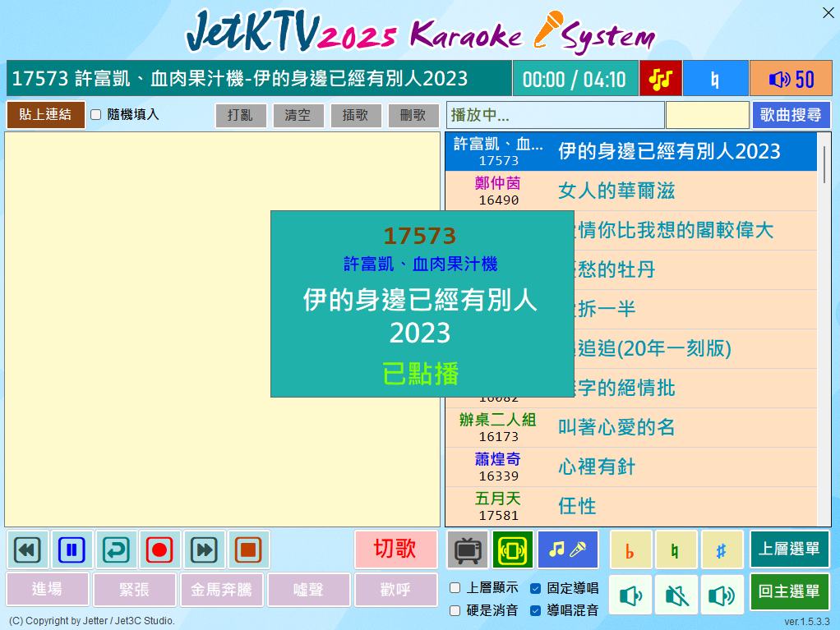Select the song ending in 拆一半
Image resolution: width=840 pixels, height=630 pixels.
[x=695, y=310]
